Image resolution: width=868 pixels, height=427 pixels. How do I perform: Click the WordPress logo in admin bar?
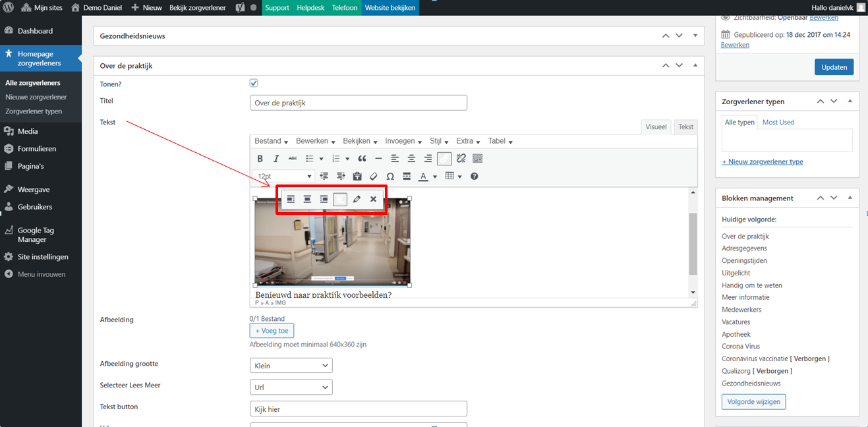tap(9, 8)
